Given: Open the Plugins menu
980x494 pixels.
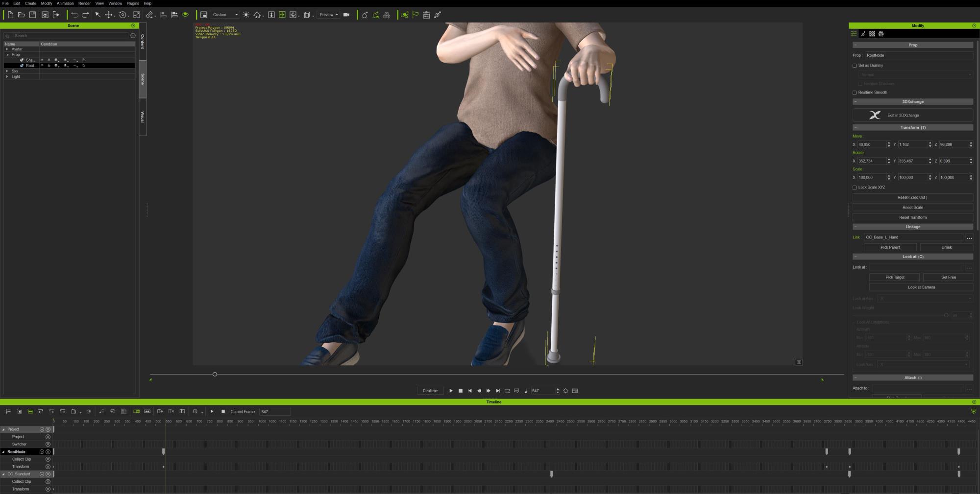Looking at the screenshot, I should (x=133, y=3).
